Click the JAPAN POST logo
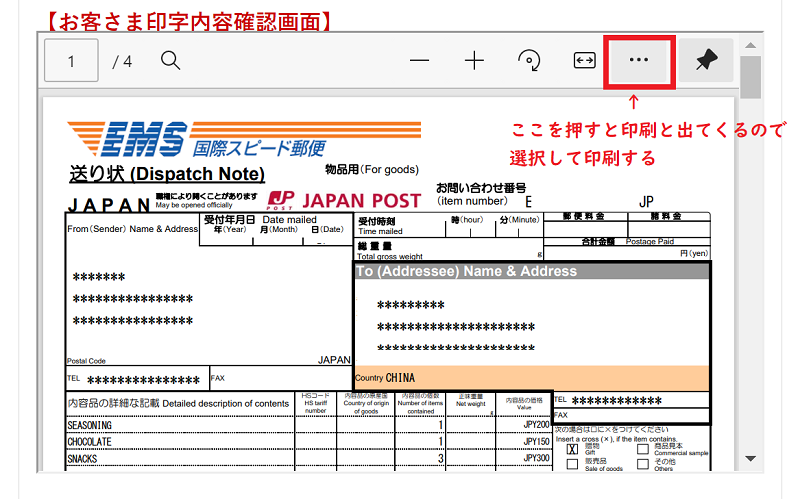800x499 pixels. [x=344, y=200]
